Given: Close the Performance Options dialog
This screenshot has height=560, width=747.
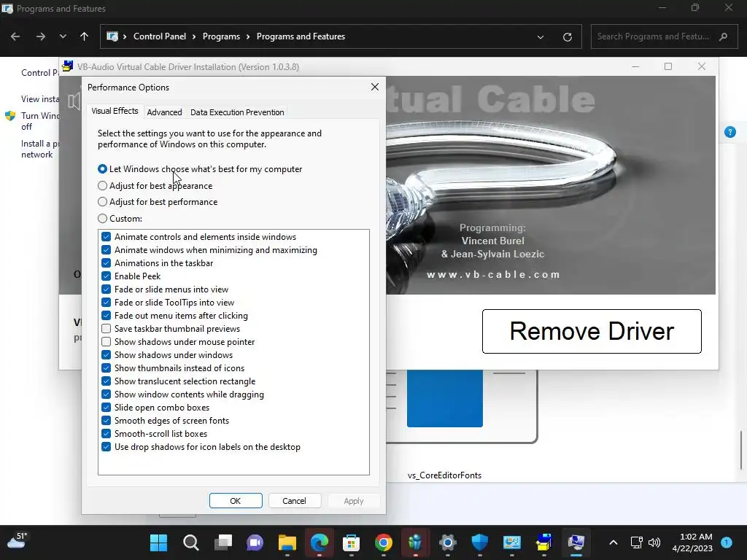Looking at the screenshot, I should click(x=375, y=87).
